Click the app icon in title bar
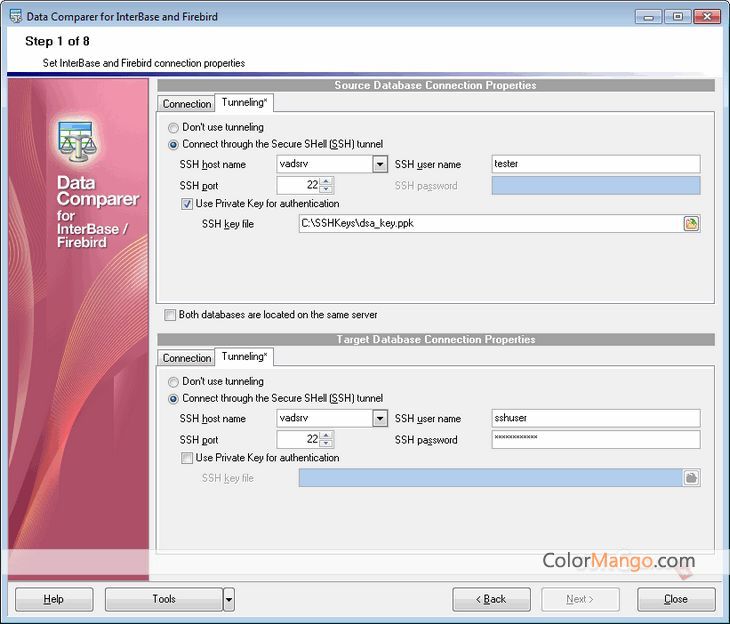This screenshot has height=624, width=730. (x=15, y=16)
